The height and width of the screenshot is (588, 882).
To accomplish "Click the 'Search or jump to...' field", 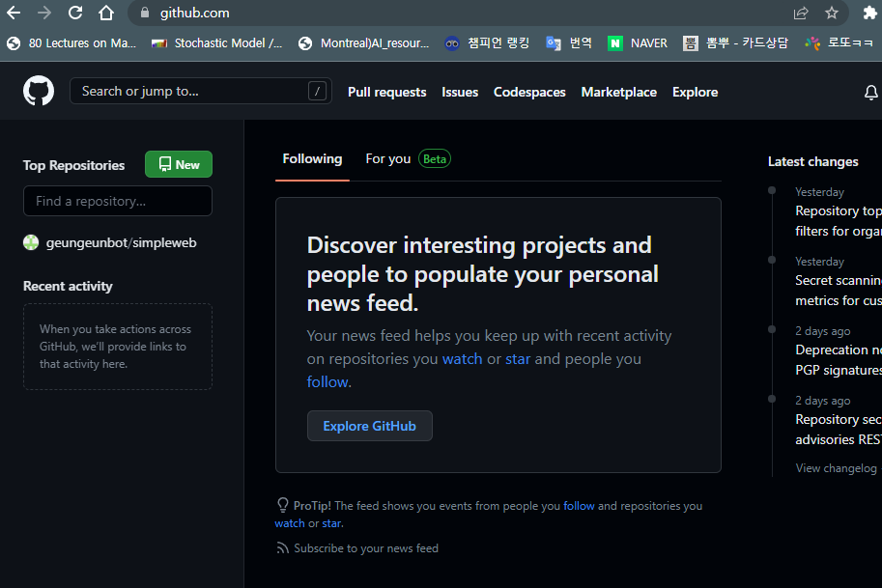I will 200,91.
